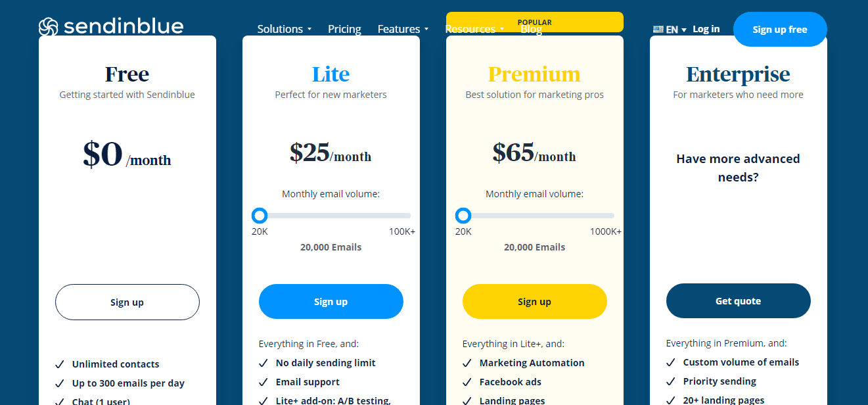Image resolution: width=868 pixels, height=405 pixels.
Task: Click the checkmark beside No daily sending limit
Action: 263,363
